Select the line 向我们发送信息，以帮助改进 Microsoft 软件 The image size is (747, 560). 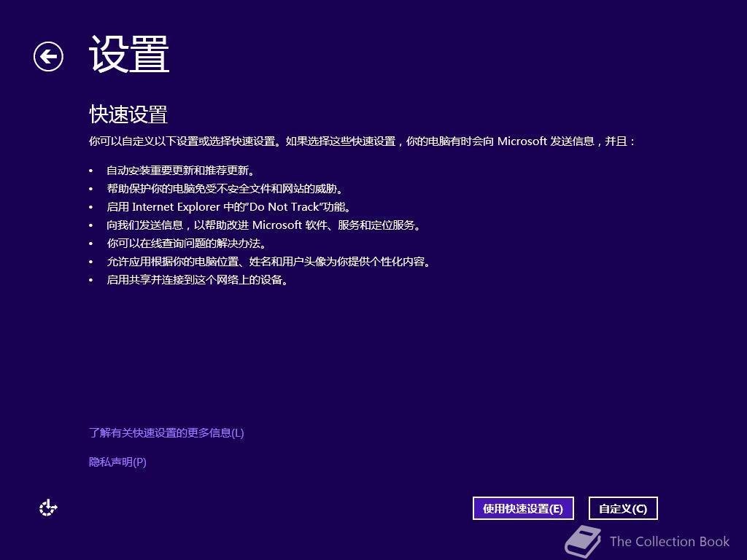tap(264, 225)
